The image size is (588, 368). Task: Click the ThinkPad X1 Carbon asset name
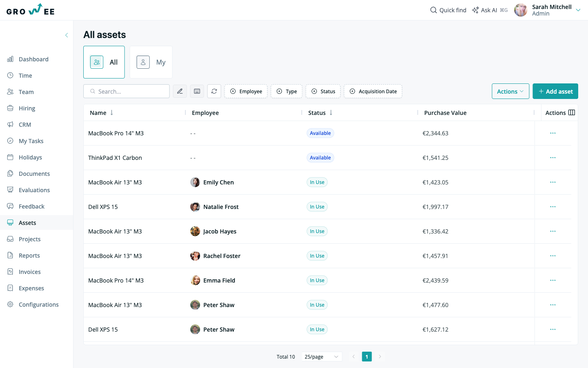tap(115, 158)
